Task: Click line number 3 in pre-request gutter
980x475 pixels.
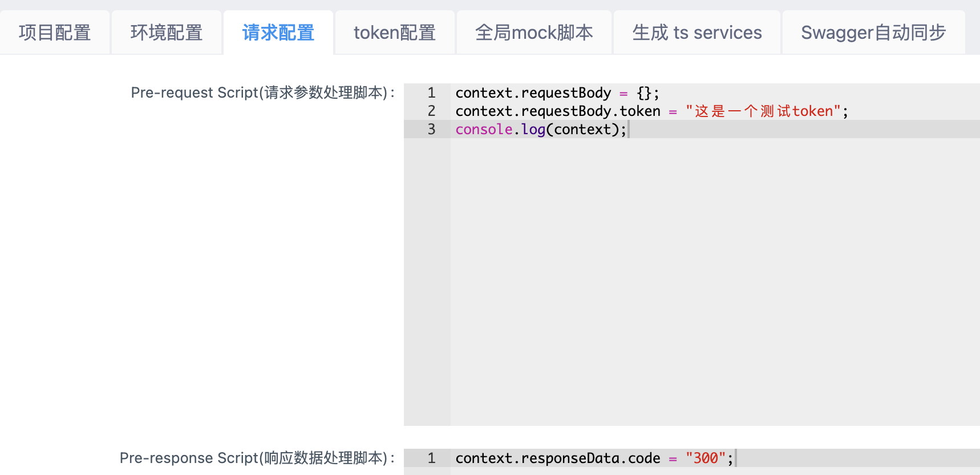Action: [x=431, y=129]
